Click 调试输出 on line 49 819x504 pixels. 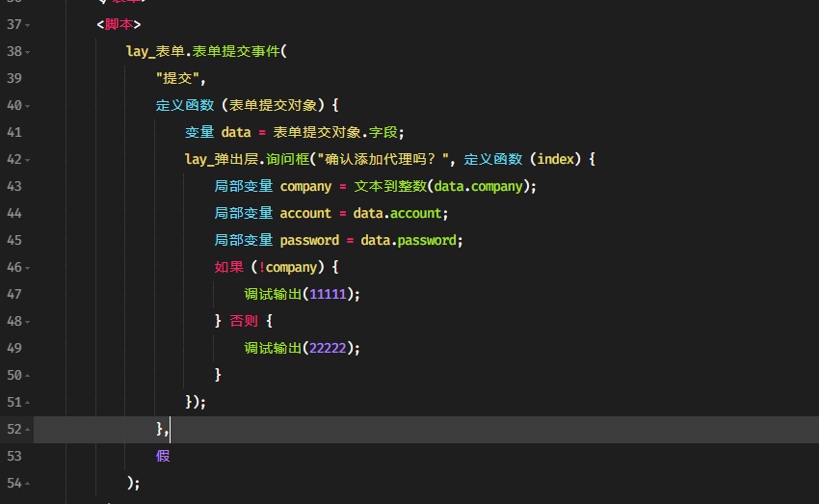[x=273, y=348]
